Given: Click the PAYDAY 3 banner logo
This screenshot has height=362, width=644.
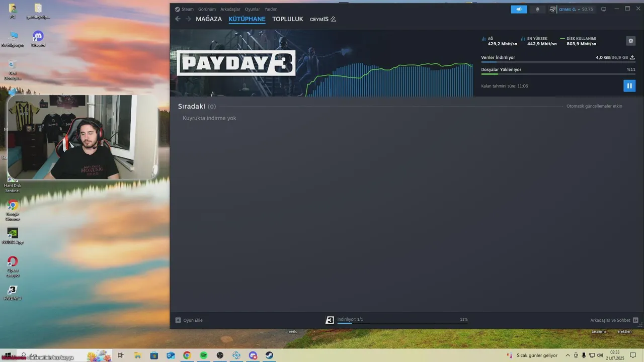Looking at the screenshot, I should pyautogui.click(x=236, y=63).
